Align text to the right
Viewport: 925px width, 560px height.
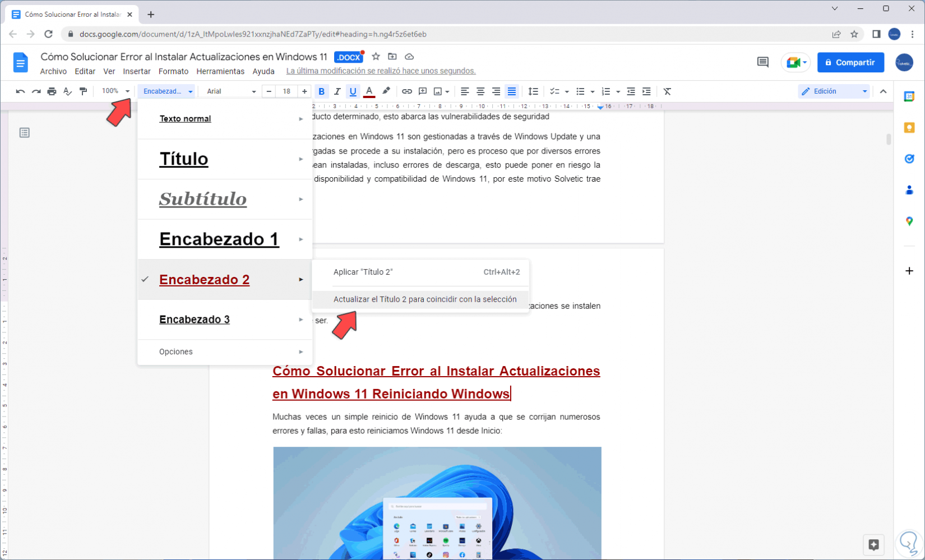click(x=496, y=91)
